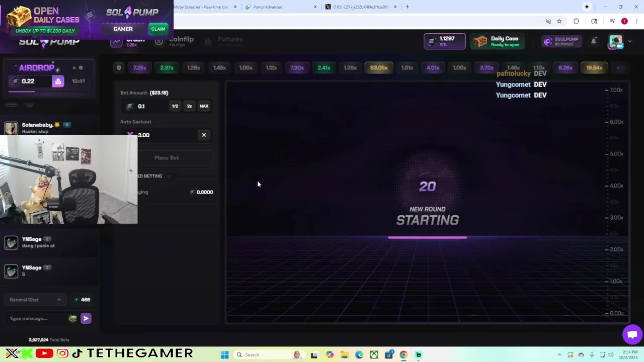The width and height of the screenshot is (644, 362).
Task: Click YNSage's avatar on 'dang i panic at'
Action: click(x=11, y=242)
